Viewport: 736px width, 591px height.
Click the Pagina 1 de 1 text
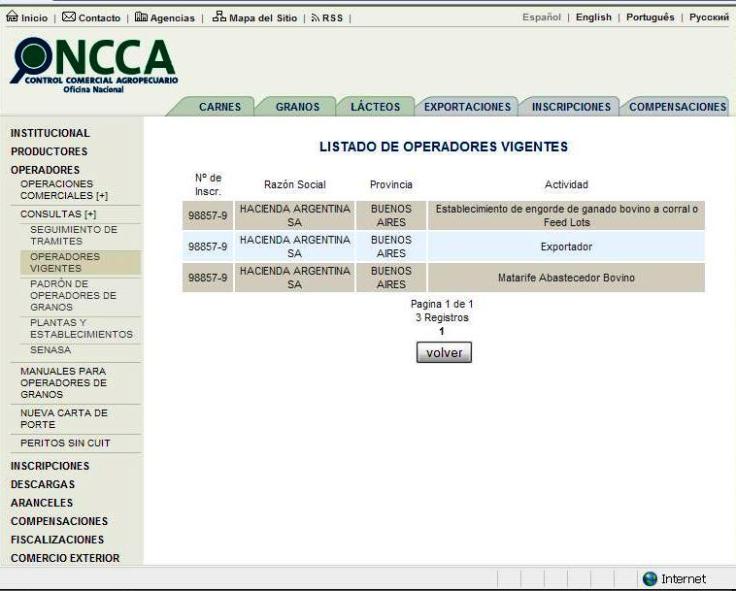tap(442, 304)
